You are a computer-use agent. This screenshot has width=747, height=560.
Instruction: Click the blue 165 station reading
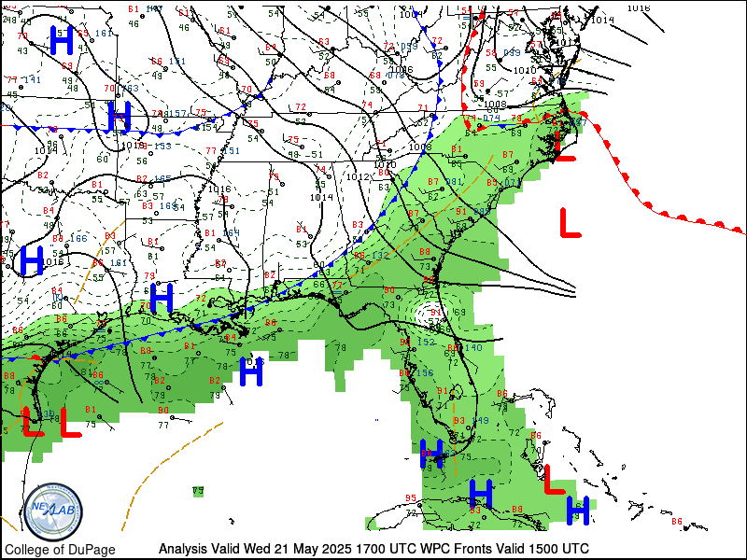pyautogui.click(x=162, y=179)
